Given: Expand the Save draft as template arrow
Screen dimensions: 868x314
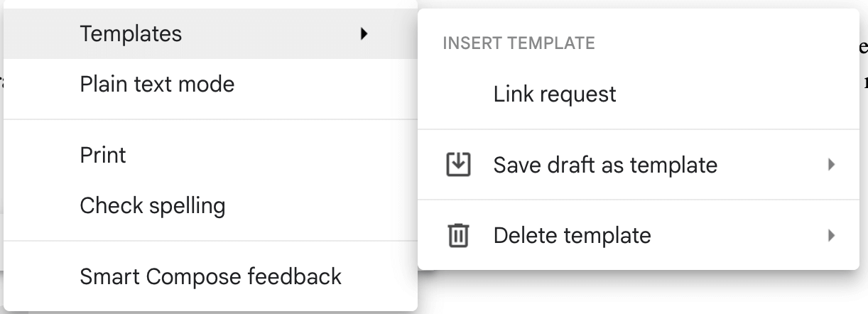Looking at the screenshot, I should pyautogui.click(x=830, y=165).
